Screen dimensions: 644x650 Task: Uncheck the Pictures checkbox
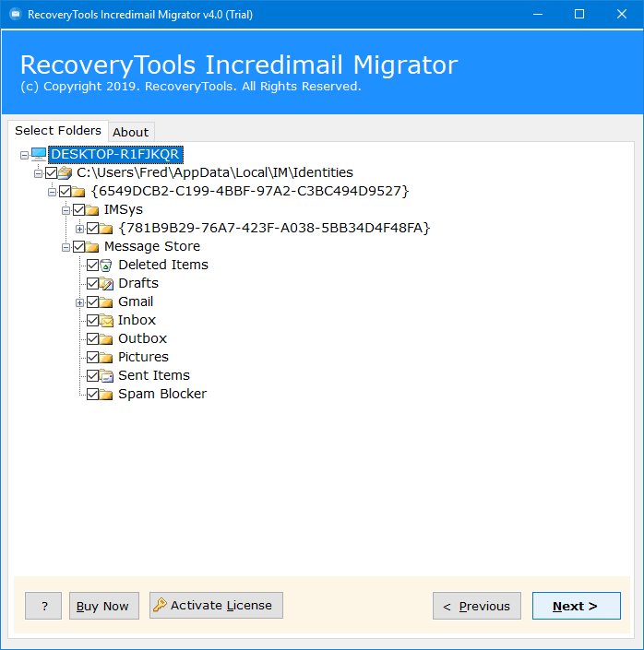pos(92,358)
